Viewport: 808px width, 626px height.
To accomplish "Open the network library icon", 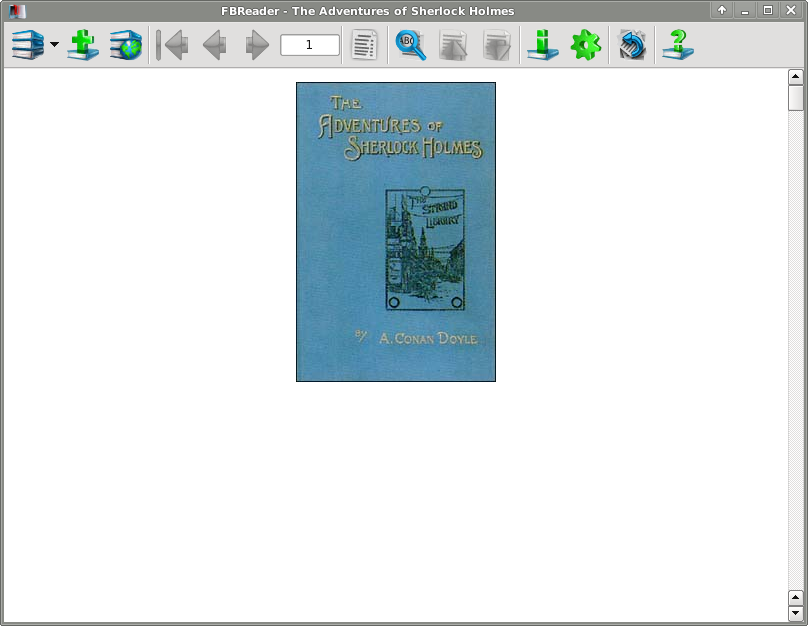I will (126, 45).
